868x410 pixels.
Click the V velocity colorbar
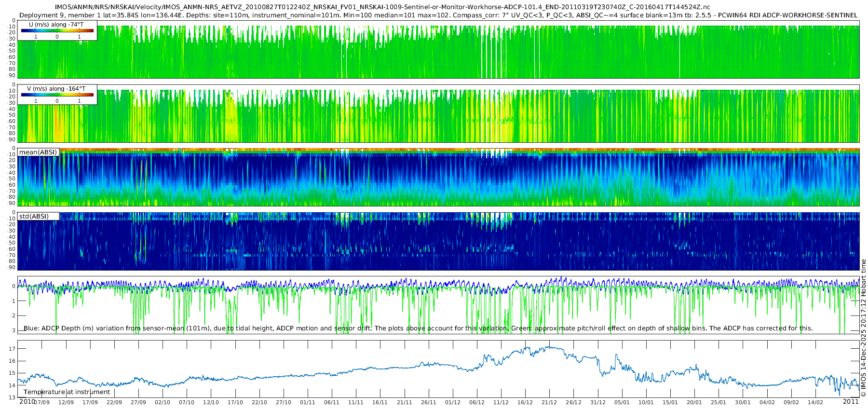point(57,95)
